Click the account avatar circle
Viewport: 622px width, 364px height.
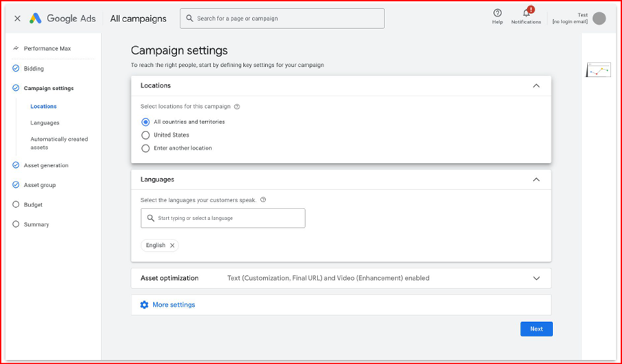[x=599, y=19]
